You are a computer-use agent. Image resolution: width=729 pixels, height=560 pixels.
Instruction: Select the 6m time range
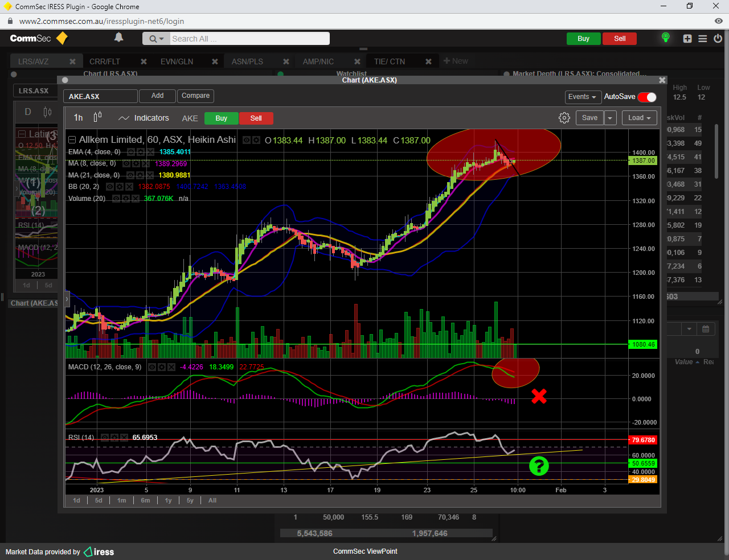145,500
